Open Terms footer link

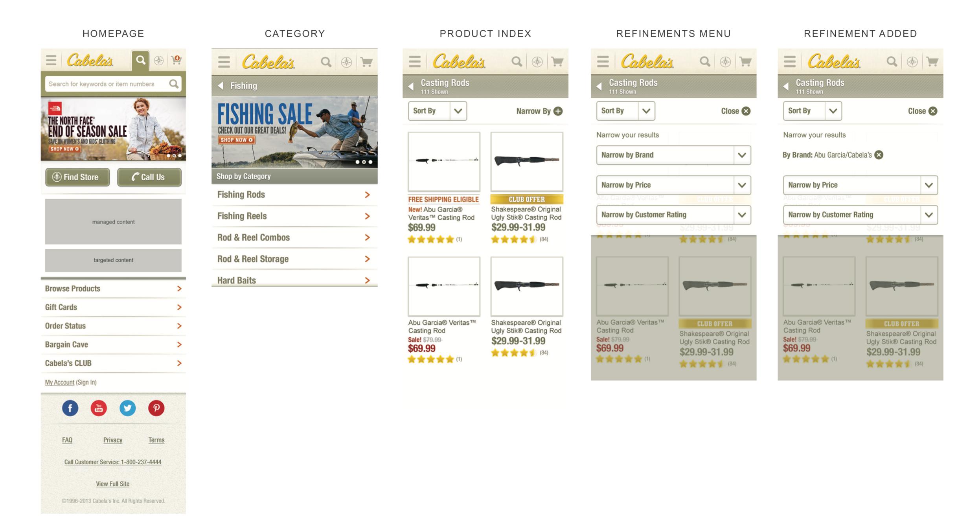[156, 440]
